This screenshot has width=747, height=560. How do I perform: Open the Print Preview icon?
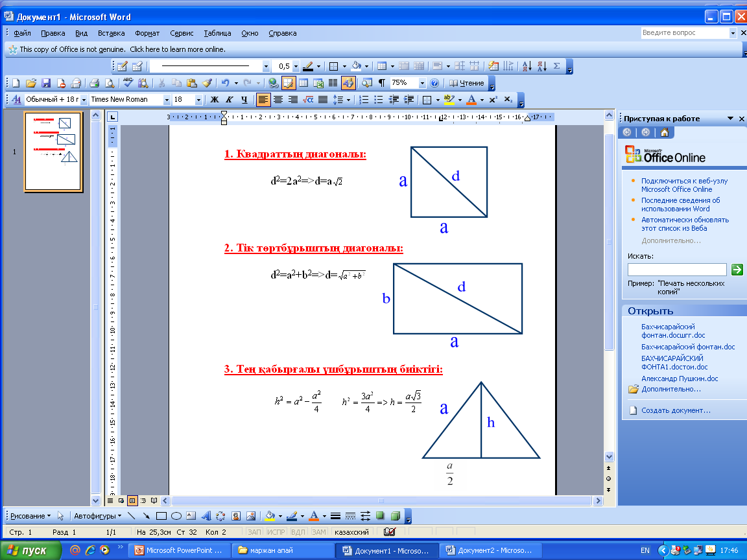(110, 84)
